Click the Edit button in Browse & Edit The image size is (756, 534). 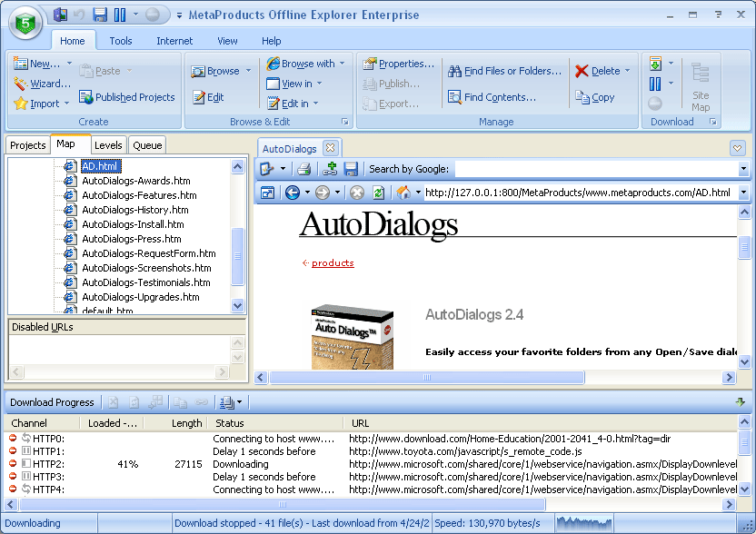(x=208, y=97)
